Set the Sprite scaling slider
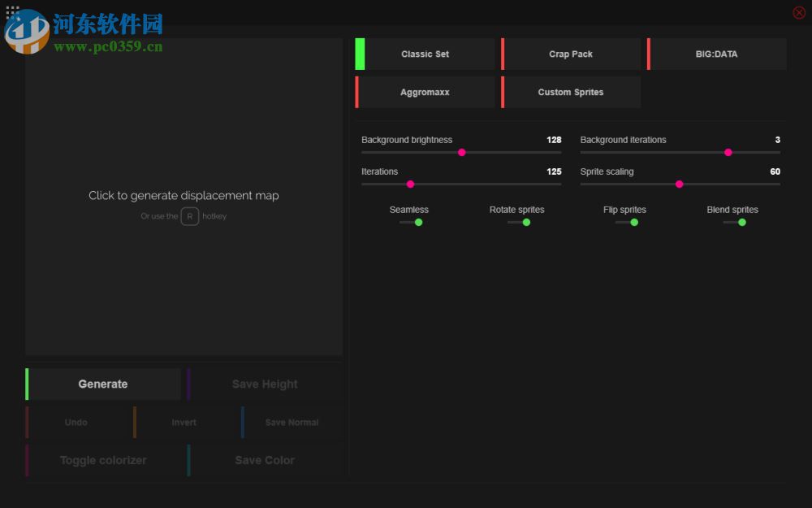 point(680,184)
